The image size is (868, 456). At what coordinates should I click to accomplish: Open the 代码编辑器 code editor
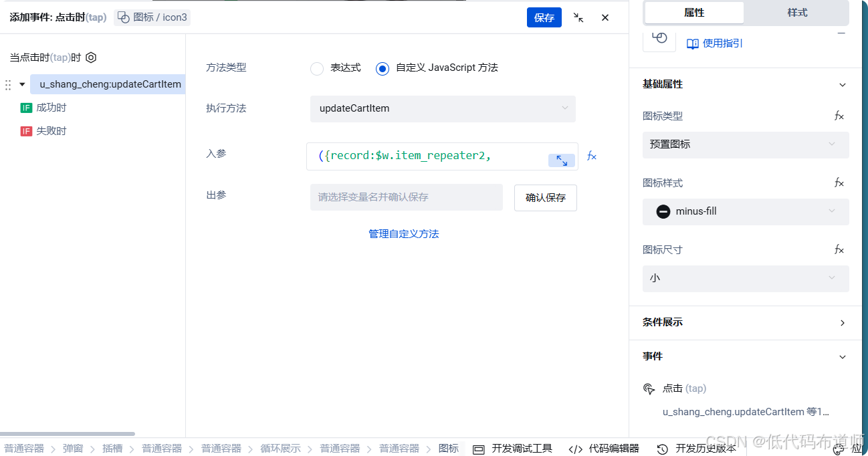pos(604,449)
